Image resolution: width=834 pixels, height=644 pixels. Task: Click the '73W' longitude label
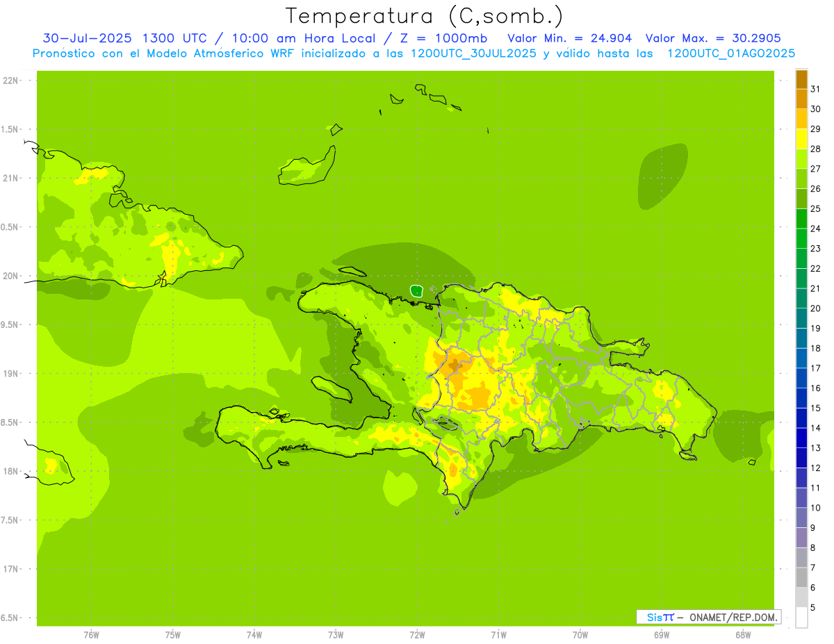click(336, 635)
